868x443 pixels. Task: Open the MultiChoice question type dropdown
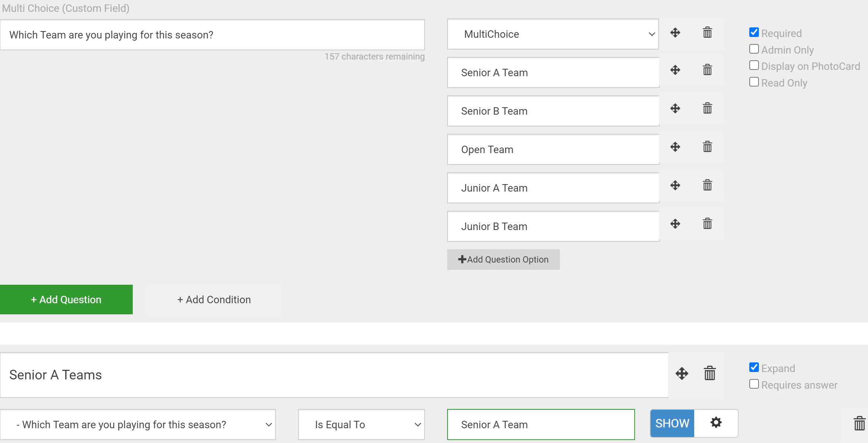553,34
